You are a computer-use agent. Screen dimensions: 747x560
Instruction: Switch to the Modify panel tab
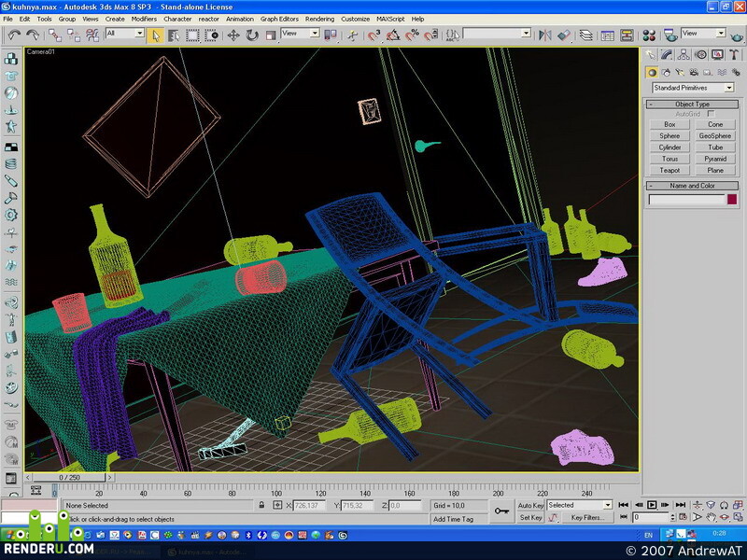667,55
